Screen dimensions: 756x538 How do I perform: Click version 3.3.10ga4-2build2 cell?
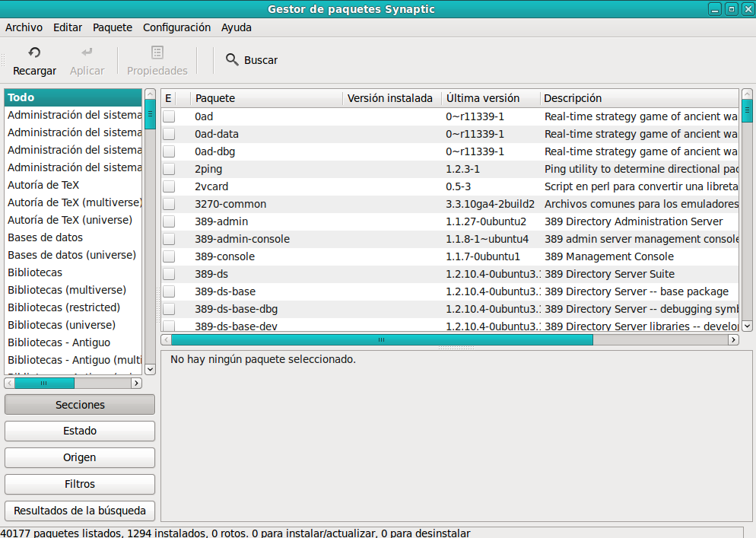(x=490, y=204)
